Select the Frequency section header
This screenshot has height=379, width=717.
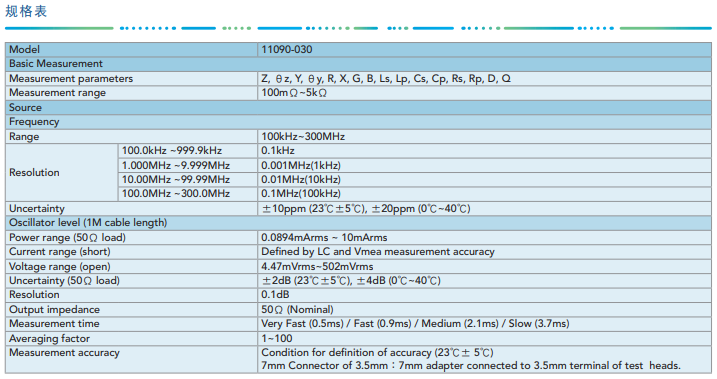358,122
